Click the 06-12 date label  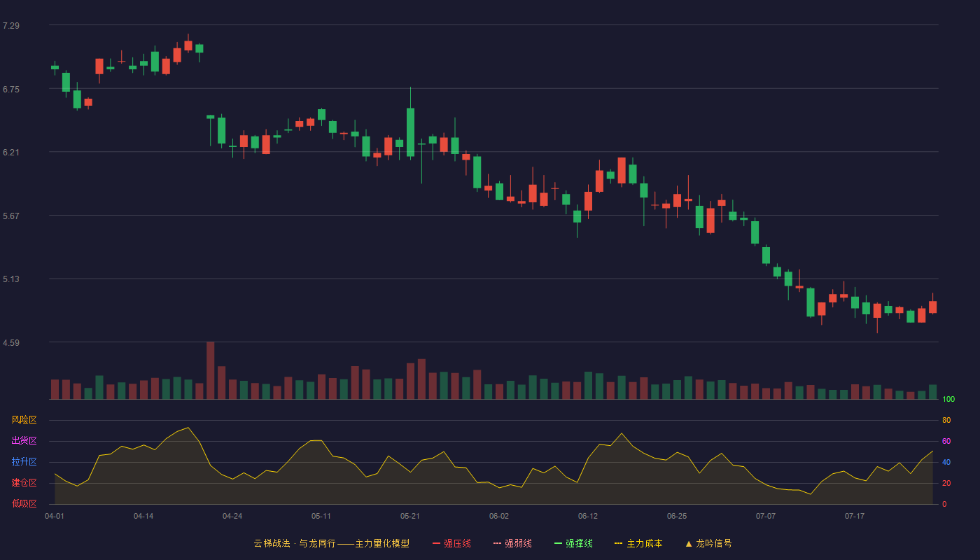588,516
